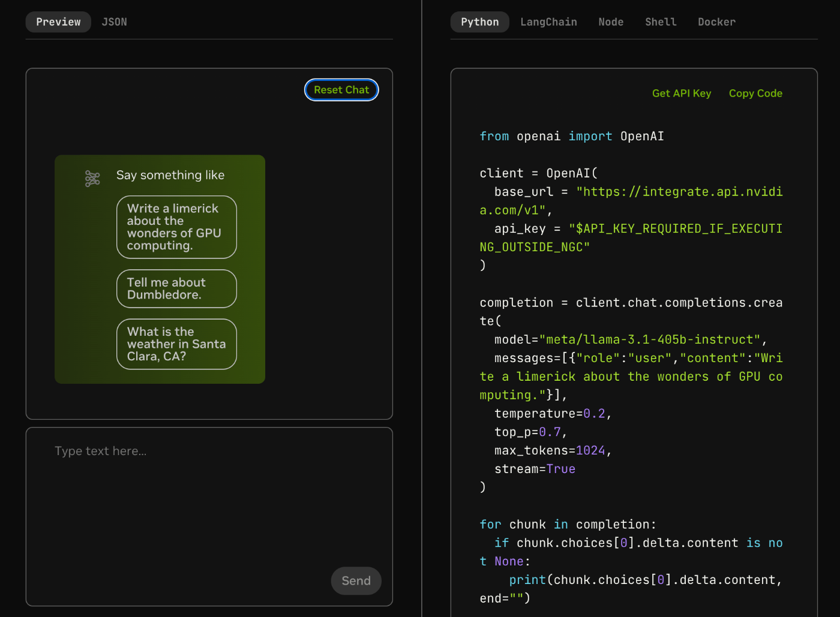
Task: Click the 'client = OpenAI(' code line
Action: (539, 173)
